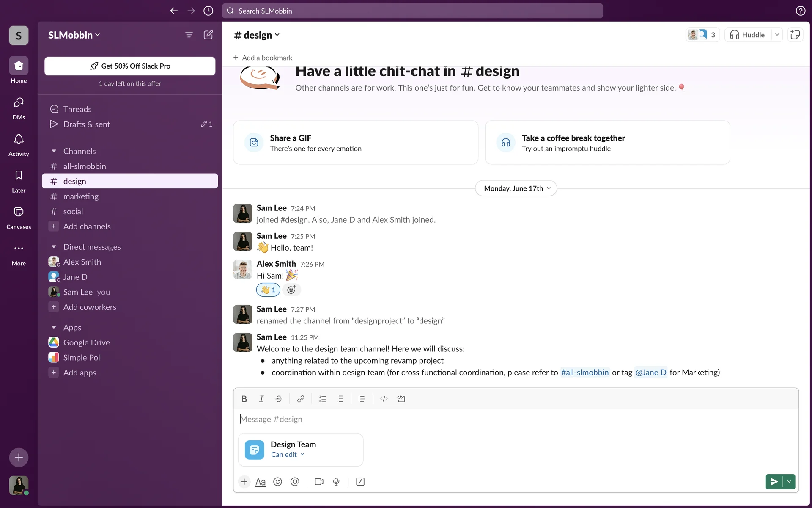Click into the Search SLMobbin field
This screenshot has width=812, height=508.
click(412, 11)
